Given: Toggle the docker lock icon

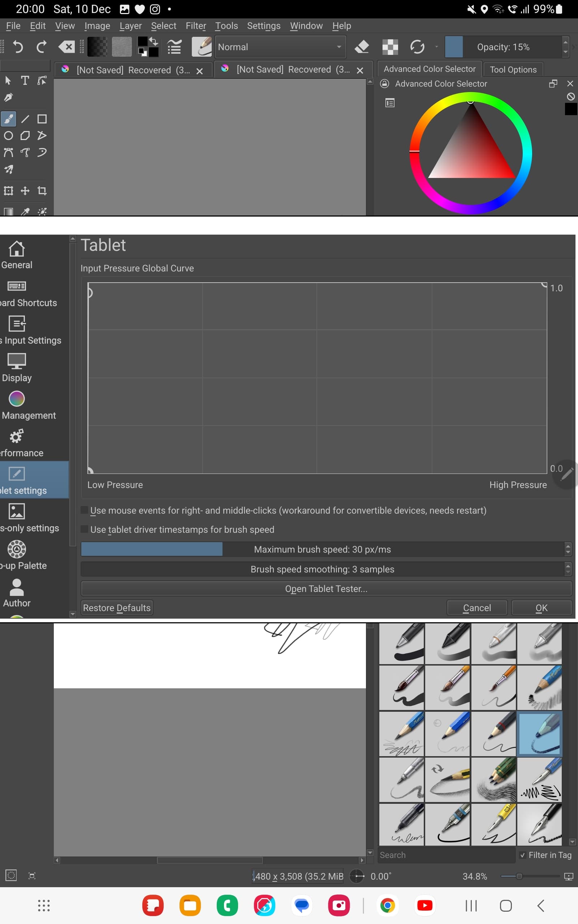Looking at the screenshot, I should click(385, 84).
